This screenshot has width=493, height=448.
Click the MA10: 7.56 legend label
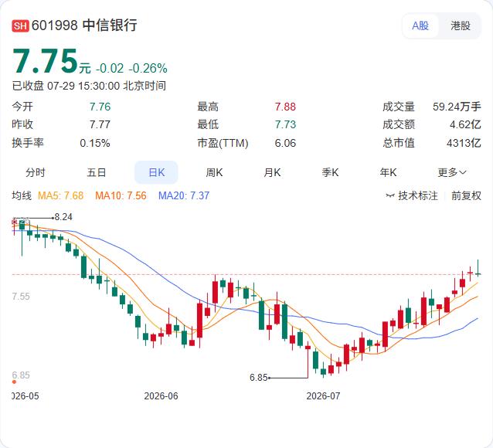tap(121, 195)
